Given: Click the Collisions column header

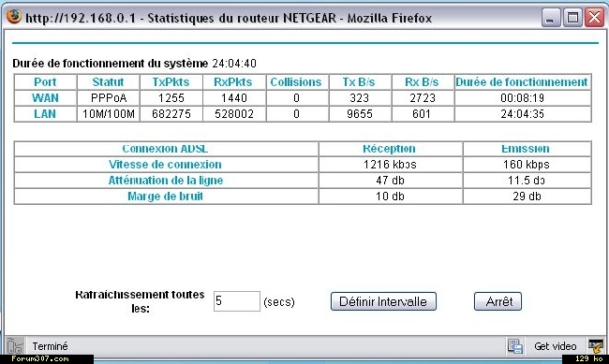Looking at the screenshot, I should tap(296, 82).
